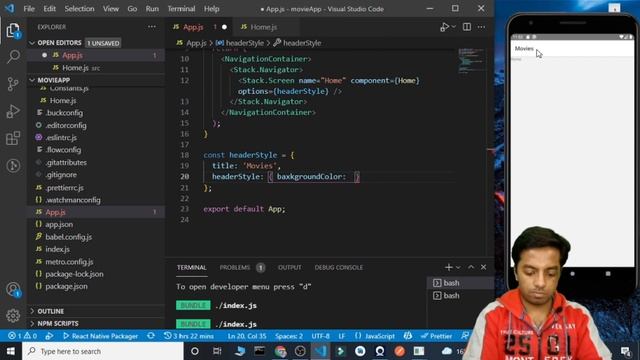Open App.js in the open editors list
Viewport: 640px width, 360px height.
96,55
